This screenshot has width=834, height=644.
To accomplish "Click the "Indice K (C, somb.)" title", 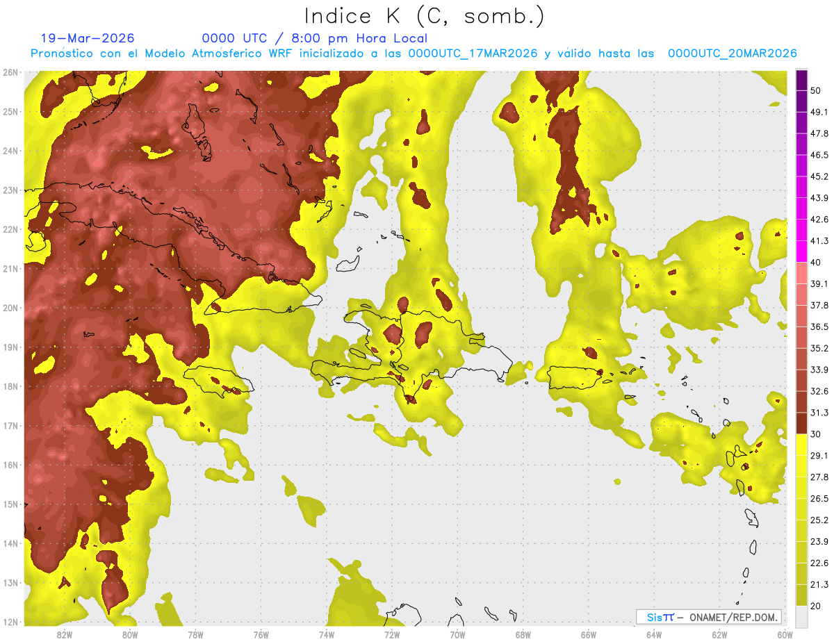I will click(425, 15).
